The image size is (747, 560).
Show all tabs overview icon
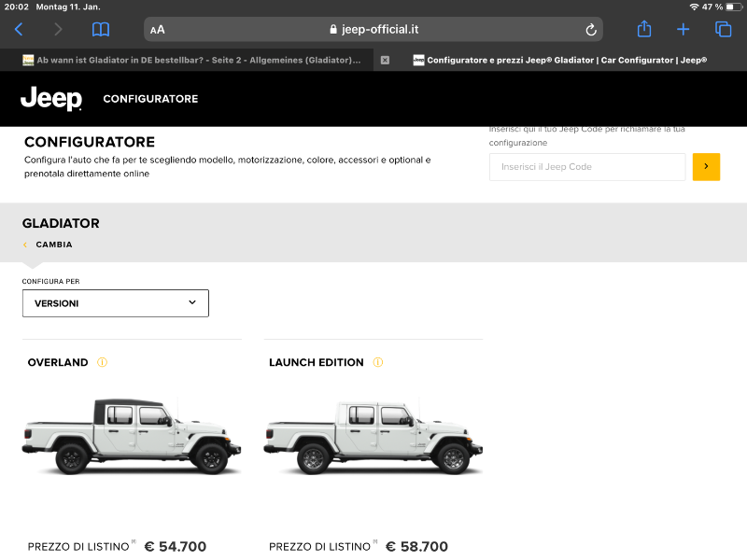point(723,29)
